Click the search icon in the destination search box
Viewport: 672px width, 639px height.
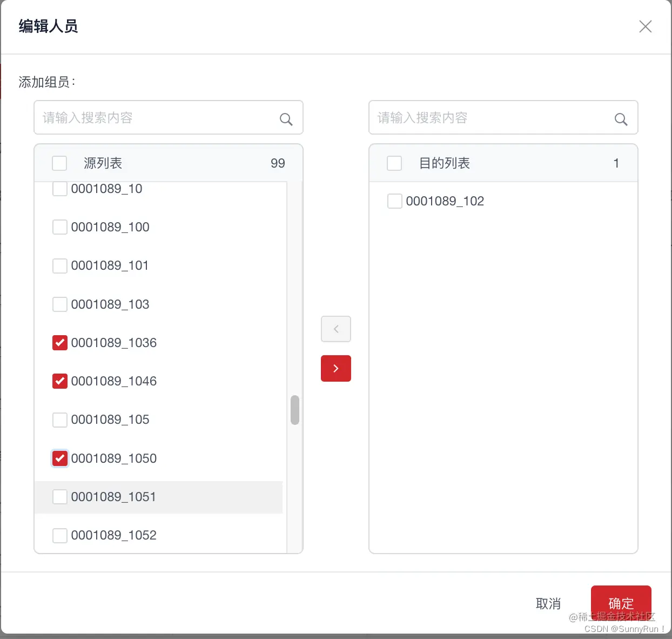pyautogui.click(x=621, y=119)
